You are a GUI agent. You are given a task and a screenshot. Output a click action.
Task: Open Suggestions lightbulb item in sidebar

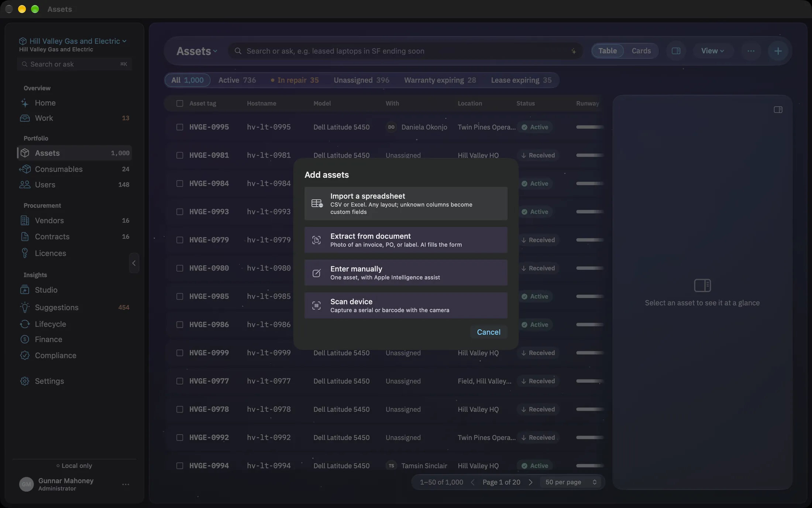pos(74,307)
